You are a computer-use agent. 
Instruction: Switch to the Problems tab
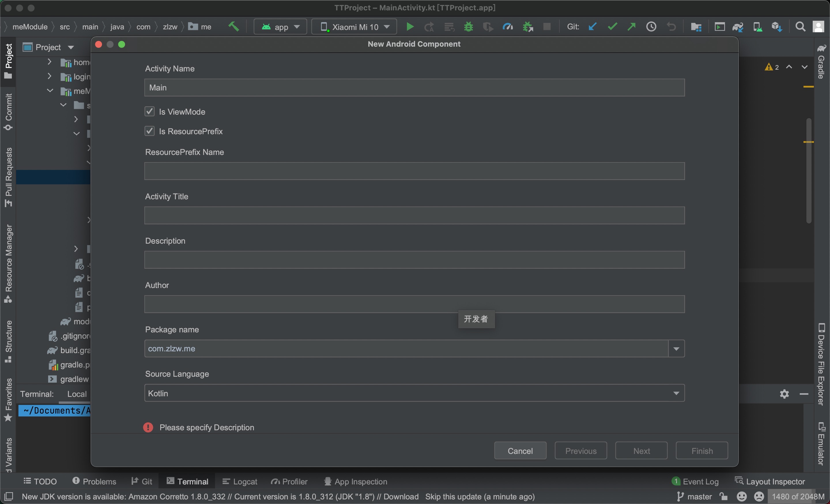(x=94, y=480)
